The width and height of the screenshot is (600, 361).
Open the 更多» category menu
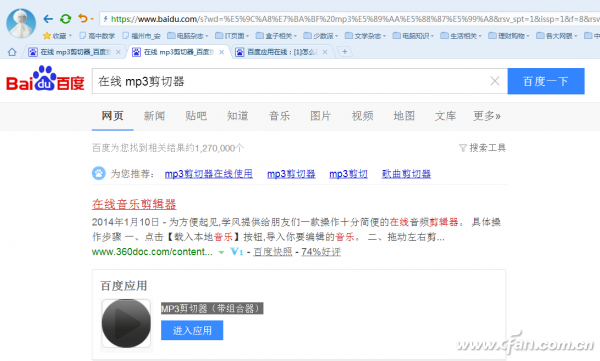pyautogui.click(x=487, y=116)
